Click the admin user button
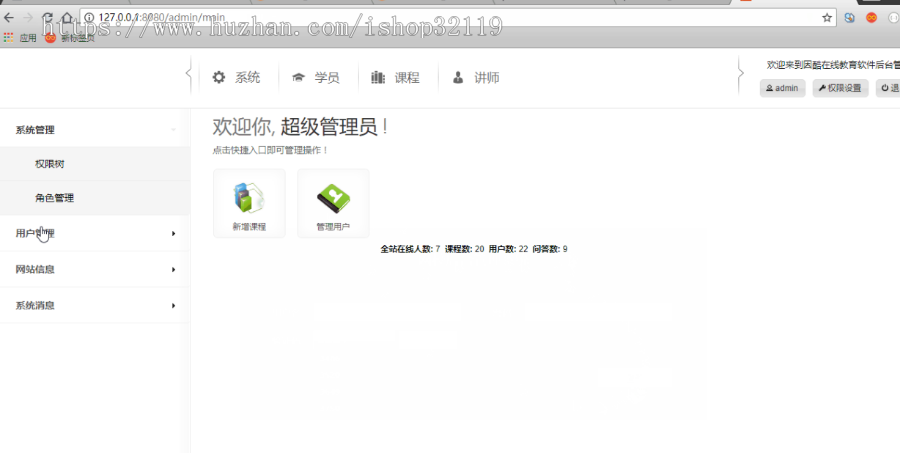Viewport: 900px width, 453px height. click(x=782, y=88)
